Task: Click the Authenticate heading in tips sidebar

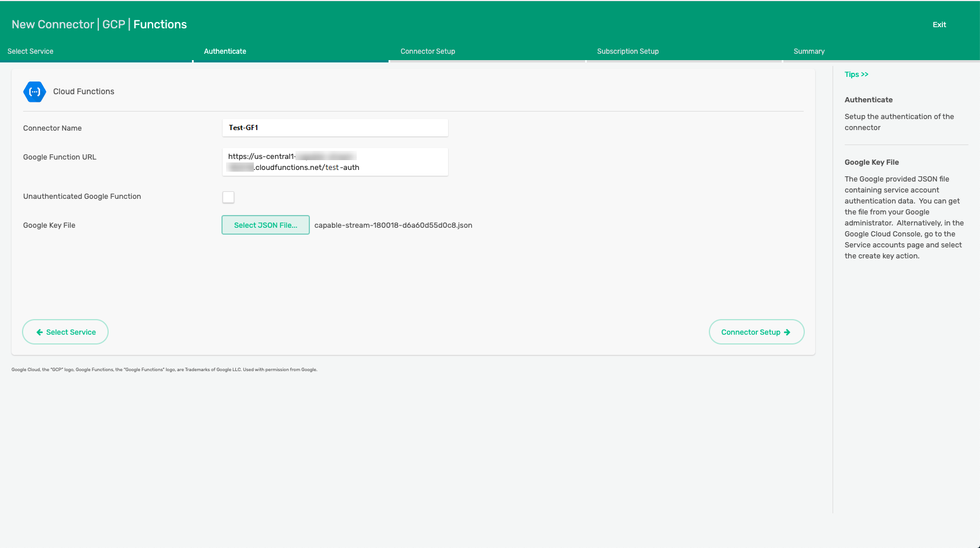Action: pyautogui.click(x=868, y=100)
